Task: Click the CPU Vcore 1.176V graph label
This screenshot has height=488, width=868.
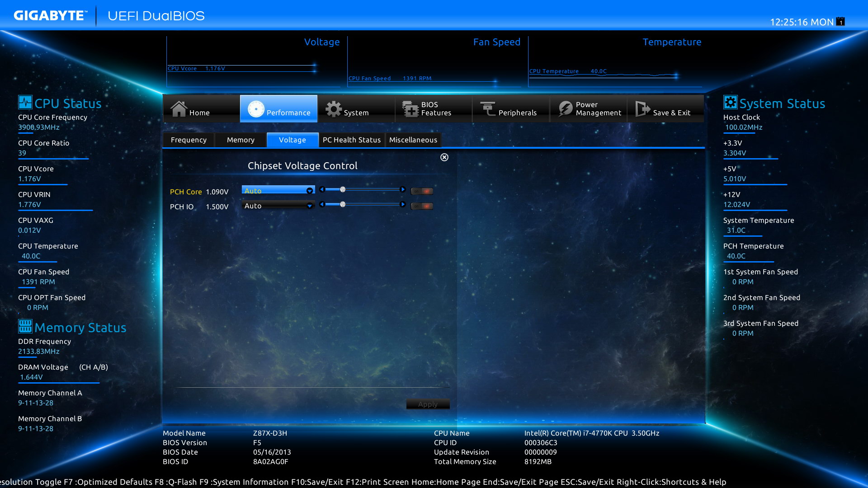Action: [196, 69]
